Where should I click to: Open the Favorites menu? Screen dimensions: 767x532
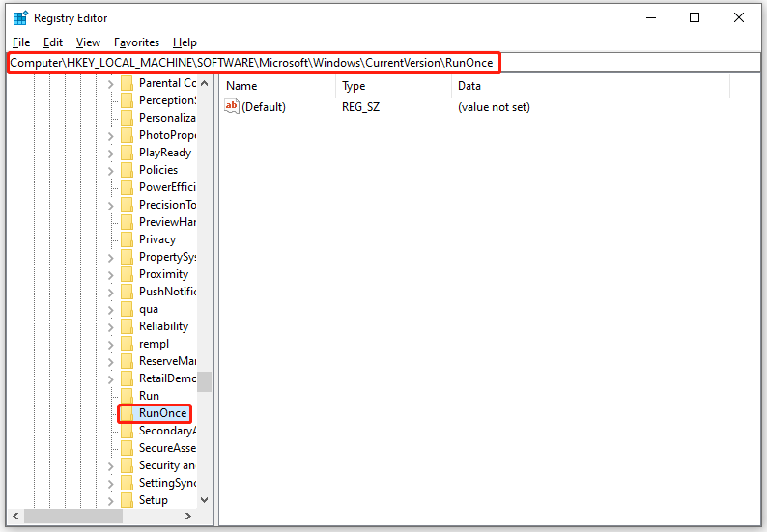click(x=136, y=42)
